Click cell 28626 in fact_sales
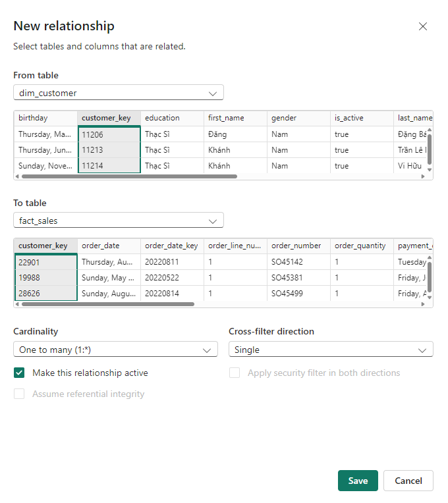The height and width of the screenshot is (503, 448). [x=46, y=293]
